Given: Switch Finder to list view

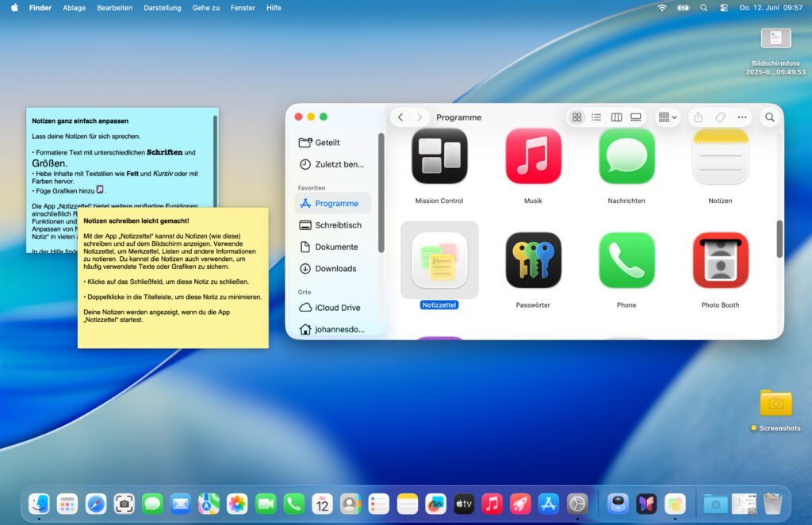Looking at the screenshot, I should [596, 117].
